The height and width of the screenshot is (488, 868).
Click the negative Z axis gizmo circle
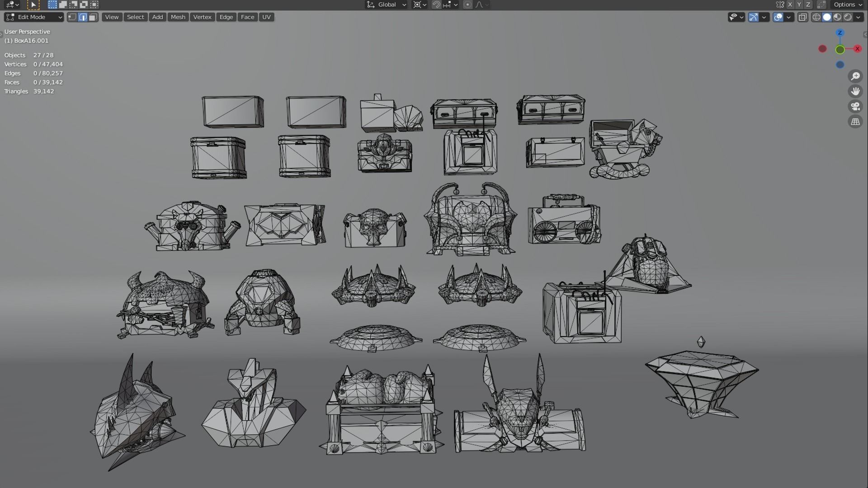(840, 65)
